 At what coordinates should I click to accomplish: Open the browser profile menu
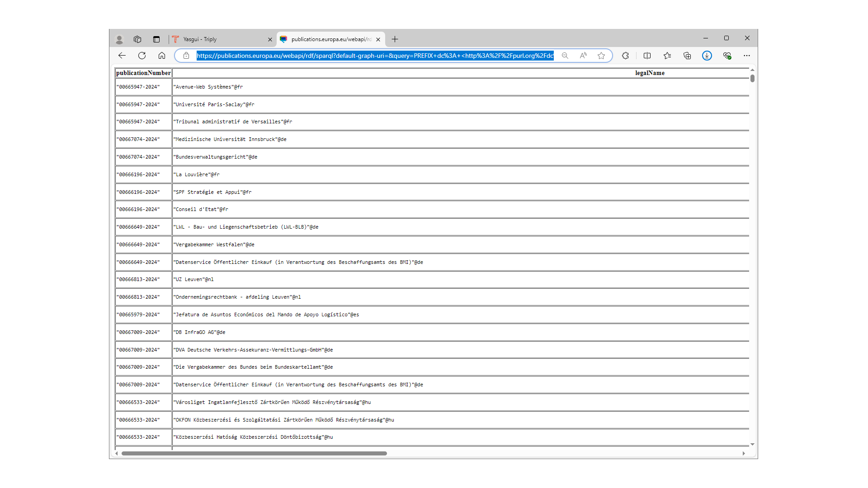(119, 39)
